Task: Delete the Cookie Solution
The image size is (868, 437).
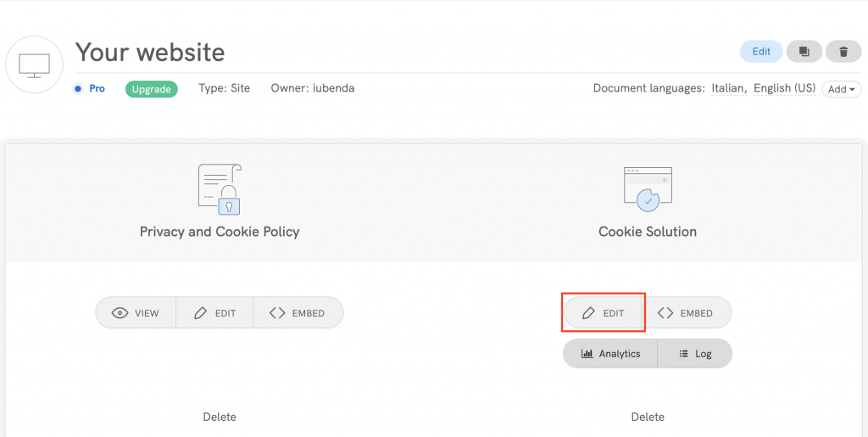Action: (648, 417)
